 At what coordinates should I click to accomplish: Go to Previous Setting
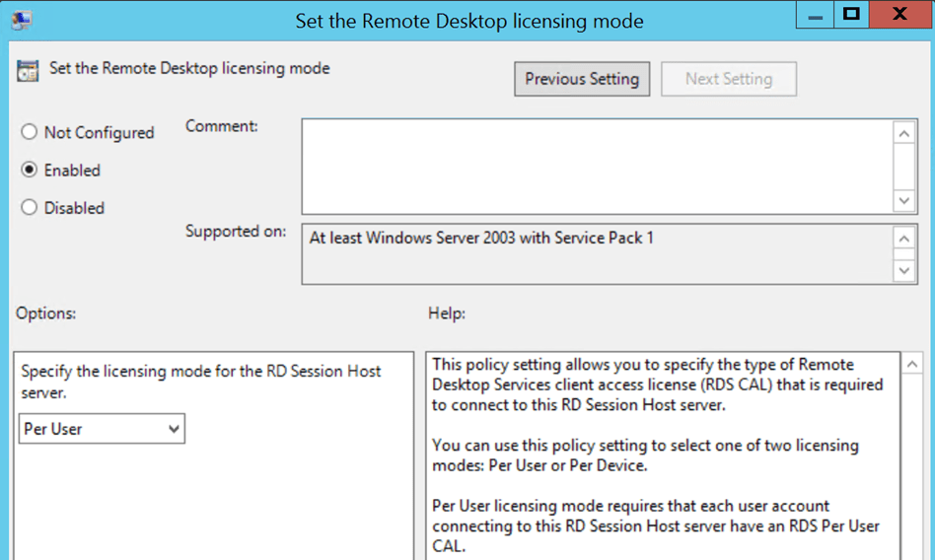point(581,79)
